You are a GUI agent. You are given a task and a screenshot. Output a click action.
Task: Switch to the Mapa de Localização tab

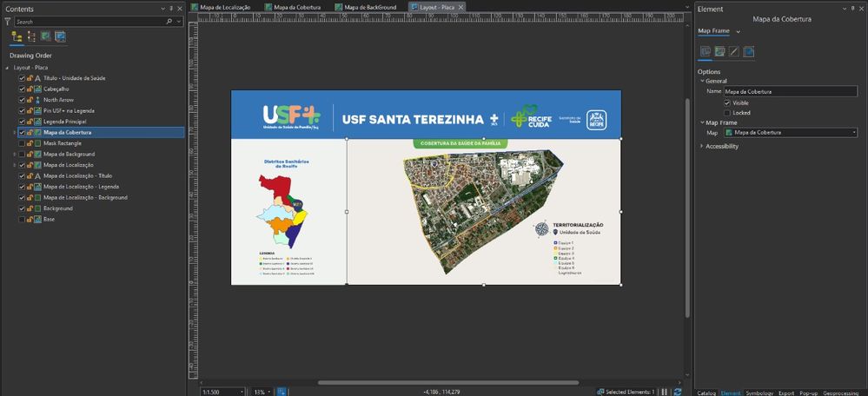[224, 6]
